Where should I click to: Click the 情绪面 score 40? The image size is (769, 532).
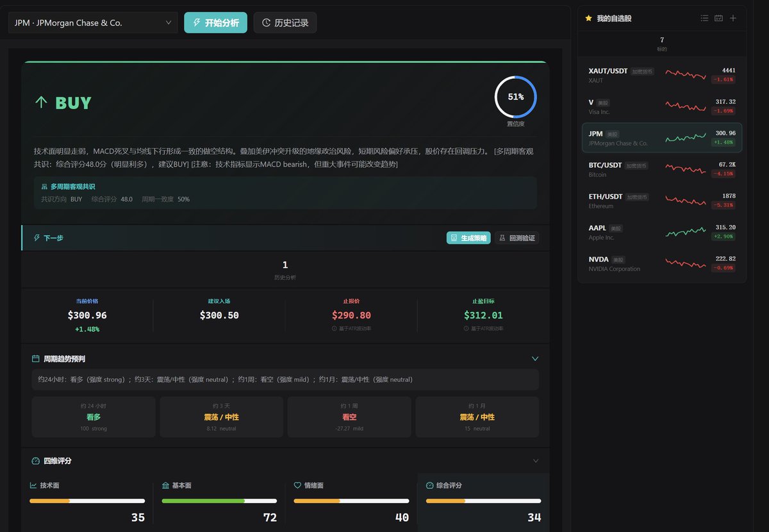(x=402, y=517)
